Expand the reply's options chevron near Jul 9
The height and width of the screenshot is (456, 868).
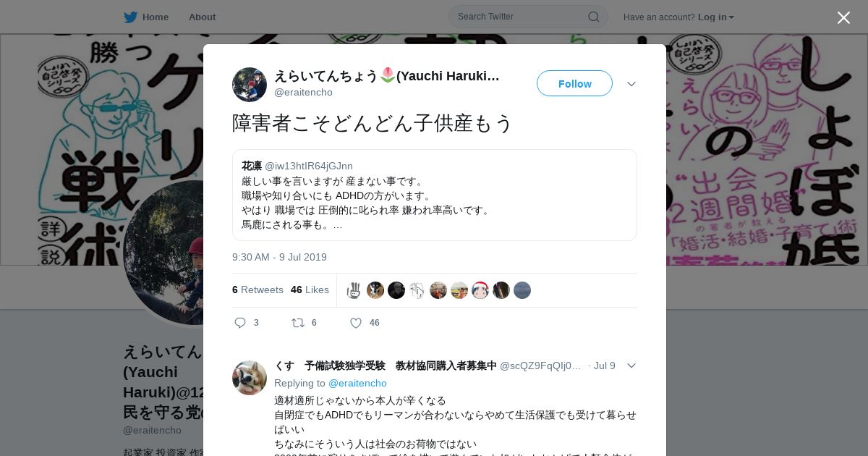click(631, 366)
